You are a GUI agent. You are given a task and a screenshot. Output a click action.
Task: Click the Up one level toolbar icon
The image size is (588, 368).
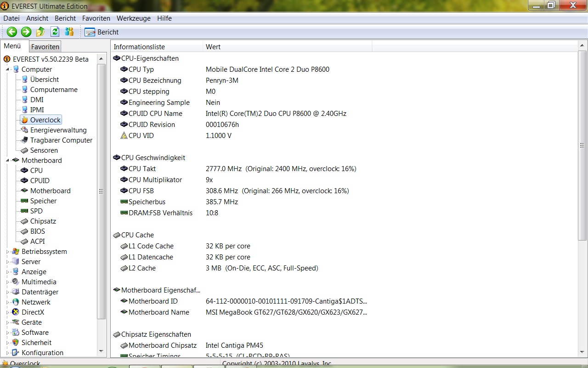(x=40, y=32)
